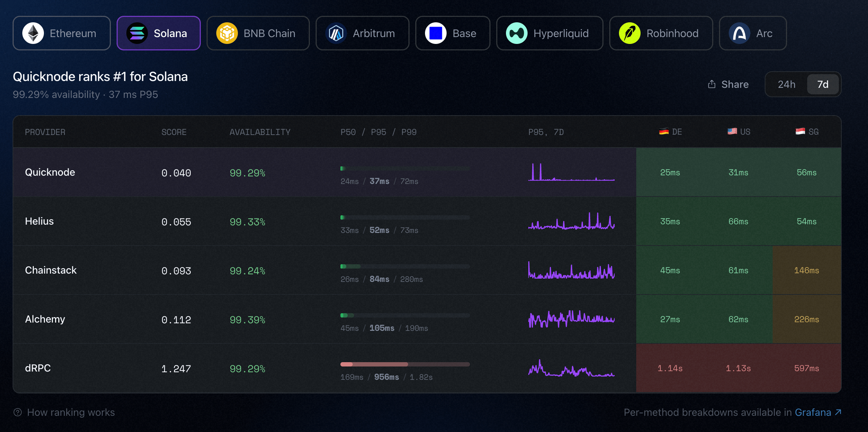The image size is (868, 432).
Task: Click the SCORE column header
Action: point(174,132)
